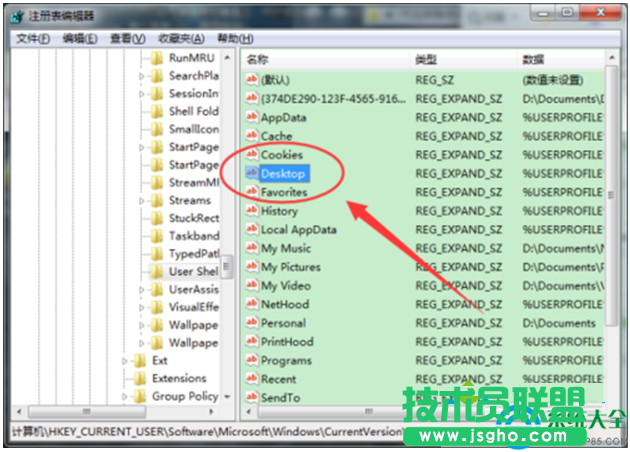This screenshot has width=630, height=452.
Task: Click the StuckRect folder icon
Action: point(157,218)
